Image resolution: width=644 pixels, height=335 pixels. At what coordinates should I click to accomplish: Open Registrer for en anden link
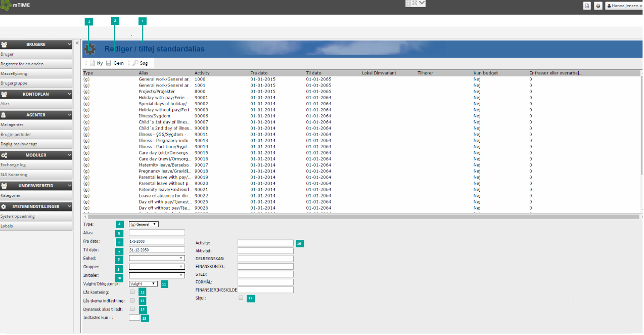[22, 64]
